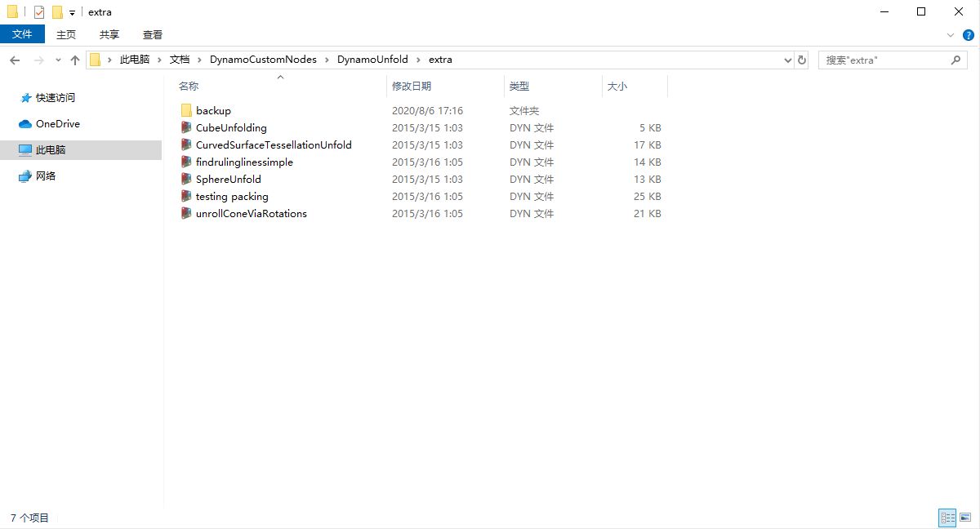
Task: Click the Properties icon in quick access toolbar
Action: [x=39, y=12]
